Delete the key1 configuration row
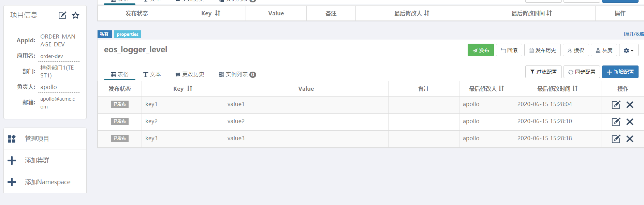Image resolution: width=644 pixels, height=205 pixels. (x=630, y=105)
